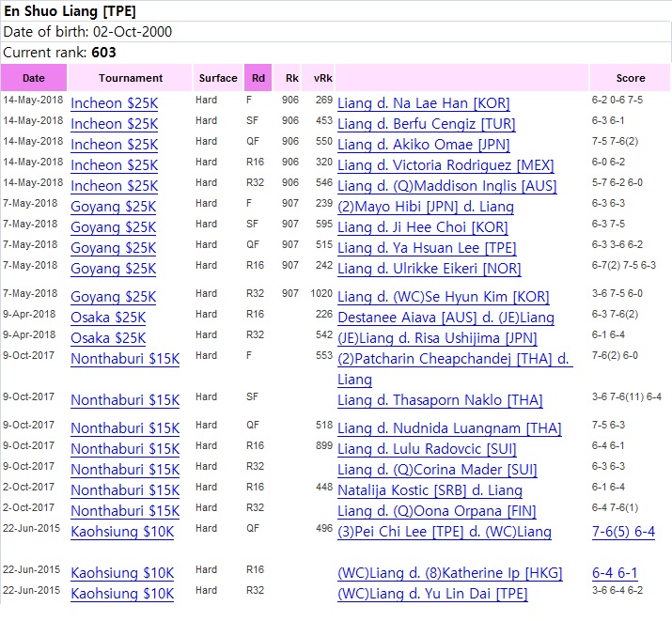This screenshot has width=672, height=621.
Task: Open Liang d. Akiko Omae match link
Action: pyautogui.click(x=424, y=145)
